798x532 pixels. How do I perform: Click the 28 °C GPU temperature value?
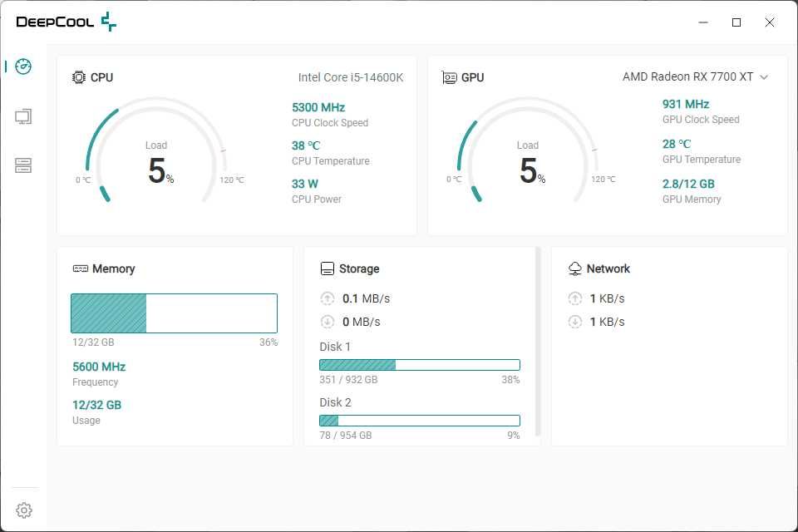677,144
